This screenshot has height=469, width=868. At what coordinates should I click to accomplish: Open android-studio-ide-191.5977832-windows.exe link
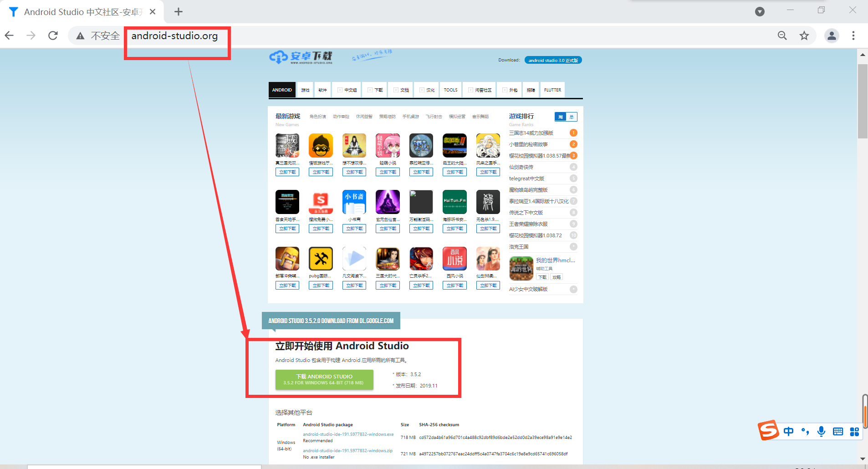[348, 434]
